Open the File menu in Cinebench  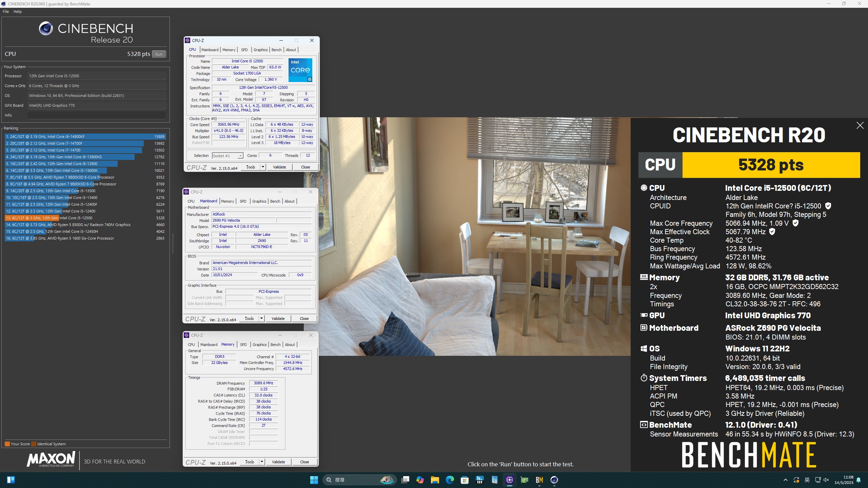(6, 12)
